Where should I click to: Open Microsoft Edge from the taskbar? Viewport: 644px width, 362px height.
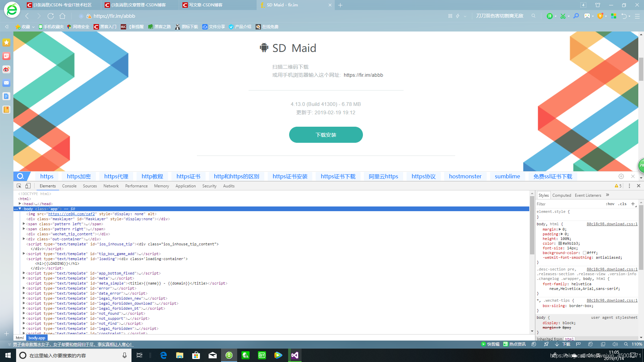point(163,355)
